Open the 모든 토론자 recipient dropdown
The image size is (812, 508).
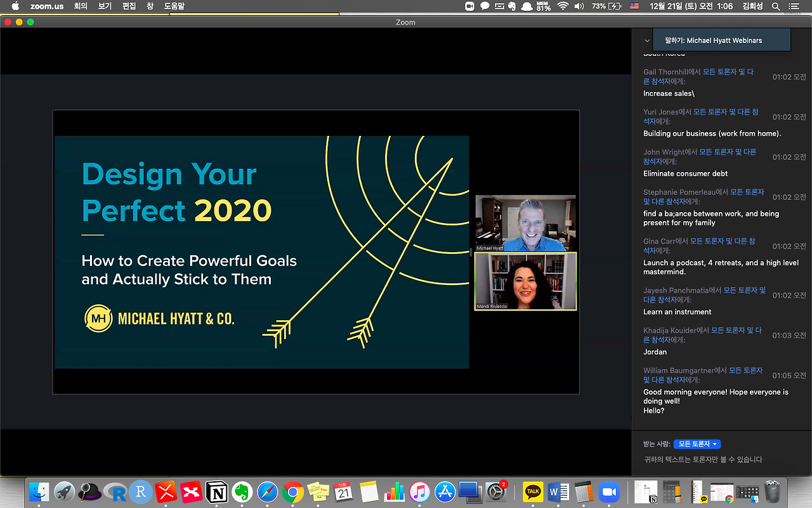click(697, 444)
